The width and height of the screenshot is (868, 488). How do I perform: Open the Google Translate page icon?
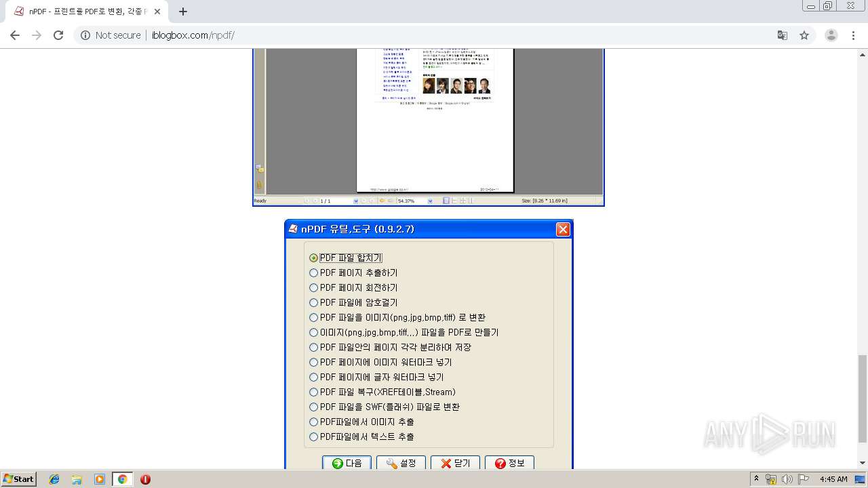point(783,35)
